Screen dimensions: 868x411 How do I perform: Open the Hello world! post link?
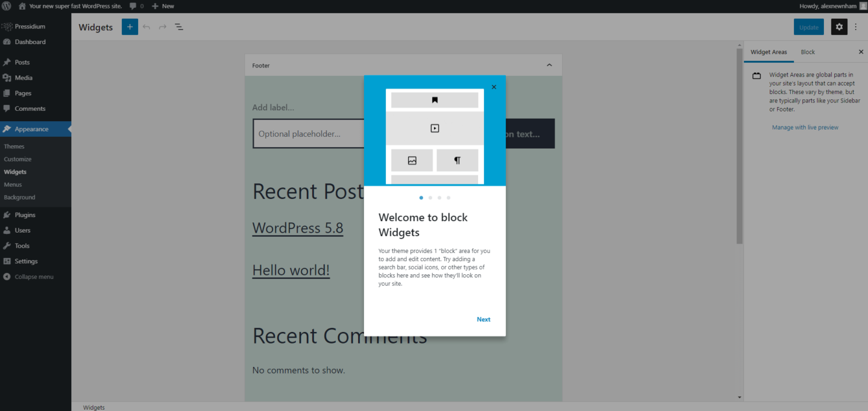tap(291, 270)
